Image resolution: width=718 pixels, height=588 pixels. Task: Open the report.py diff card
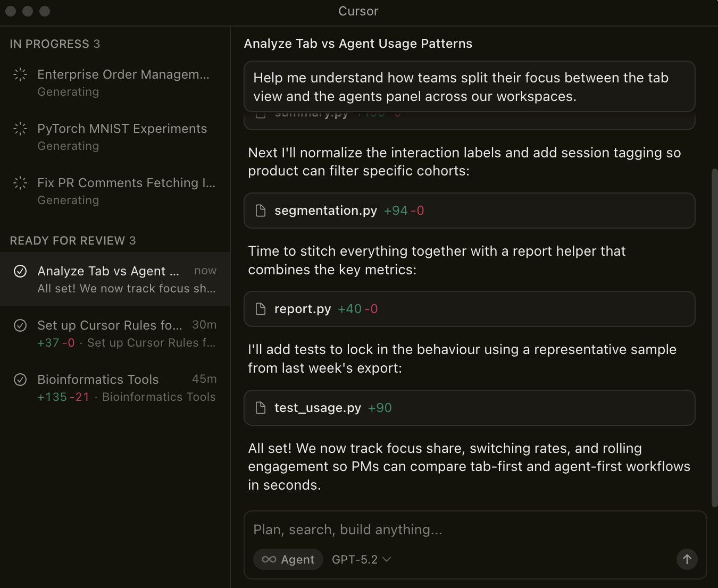point(469,309)
